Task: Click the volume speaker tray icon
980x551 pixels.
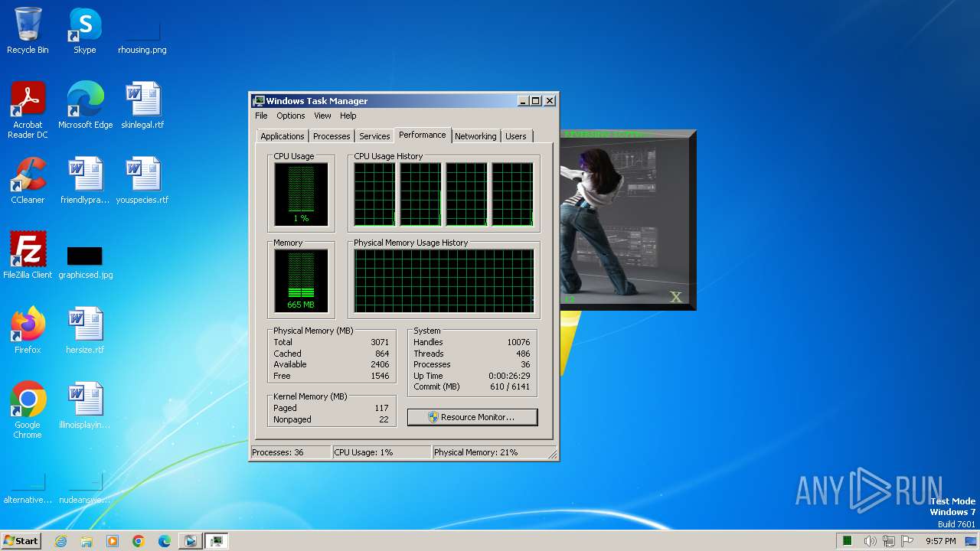Action: 870,541
